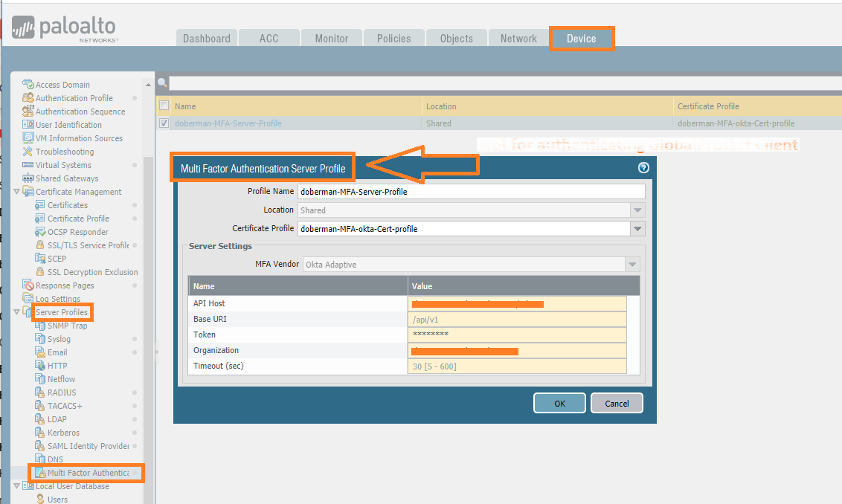
Task: Click the API Host value field
Action: [x=517, y=303]
